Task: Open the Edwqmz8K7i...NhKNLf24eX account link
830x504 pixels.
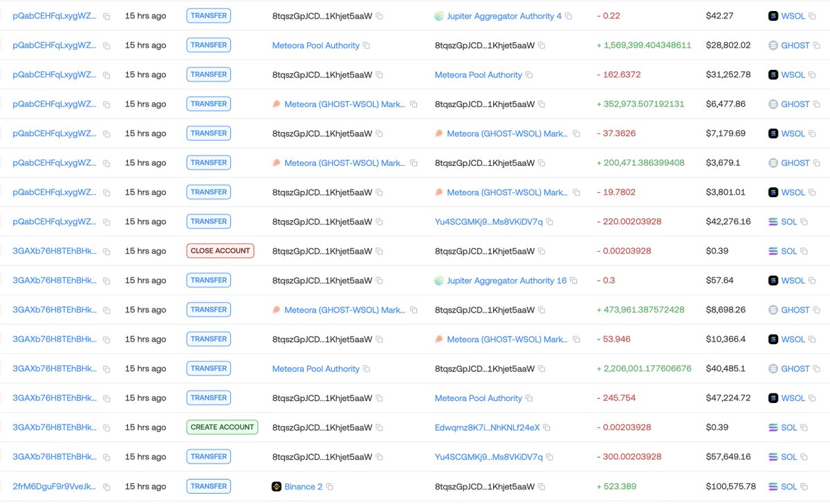Action: pos(487,428)
